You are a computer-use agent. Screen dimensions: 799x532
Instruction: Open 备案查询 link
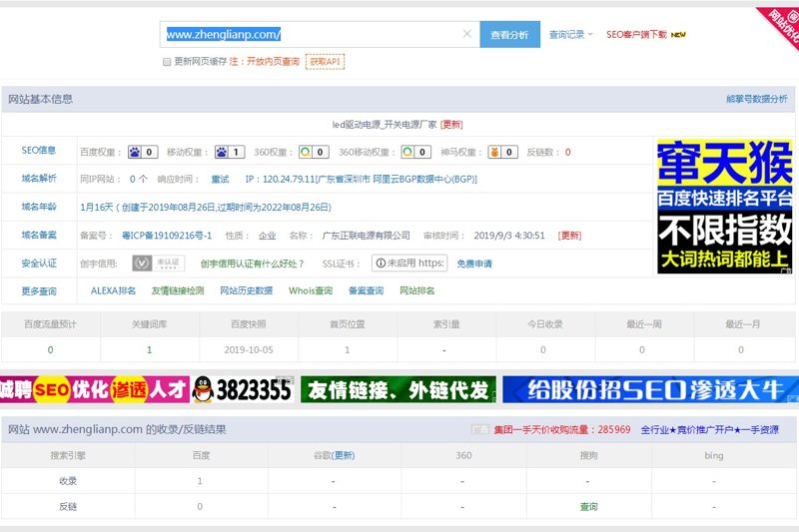click(366, 290)
